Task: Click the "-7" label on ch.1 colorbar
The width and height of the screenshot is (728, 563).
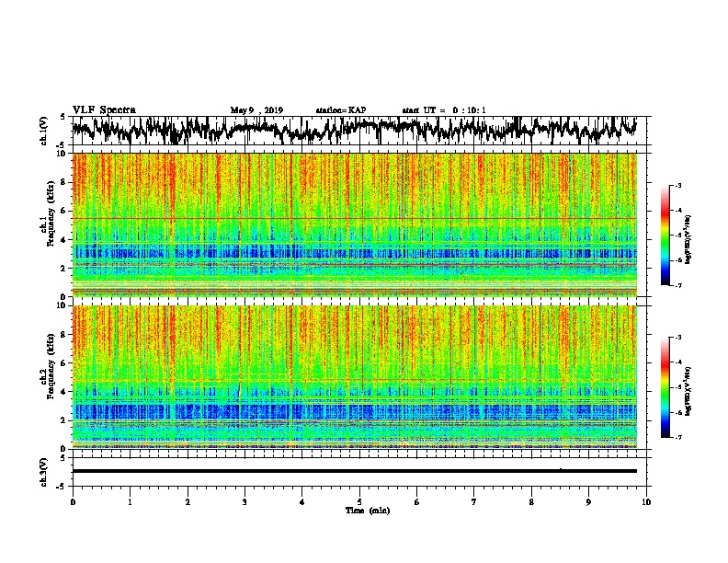Action: coord(677,286)
